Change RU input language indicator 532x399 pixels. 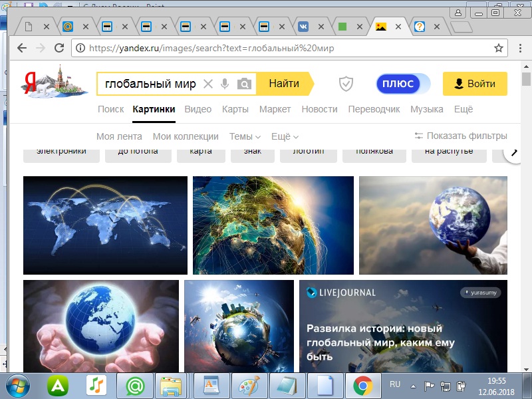[395, 384]
